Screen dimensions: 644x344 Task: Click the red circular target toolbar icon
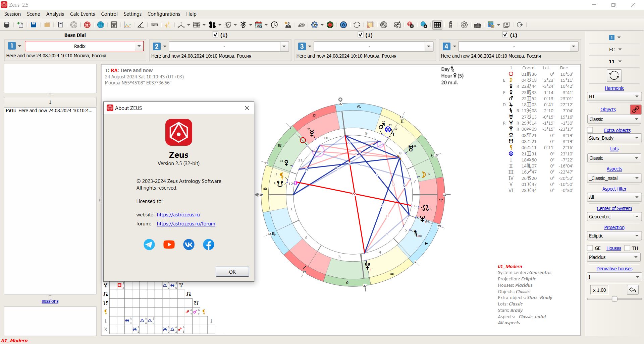click(x=330, y=25)
